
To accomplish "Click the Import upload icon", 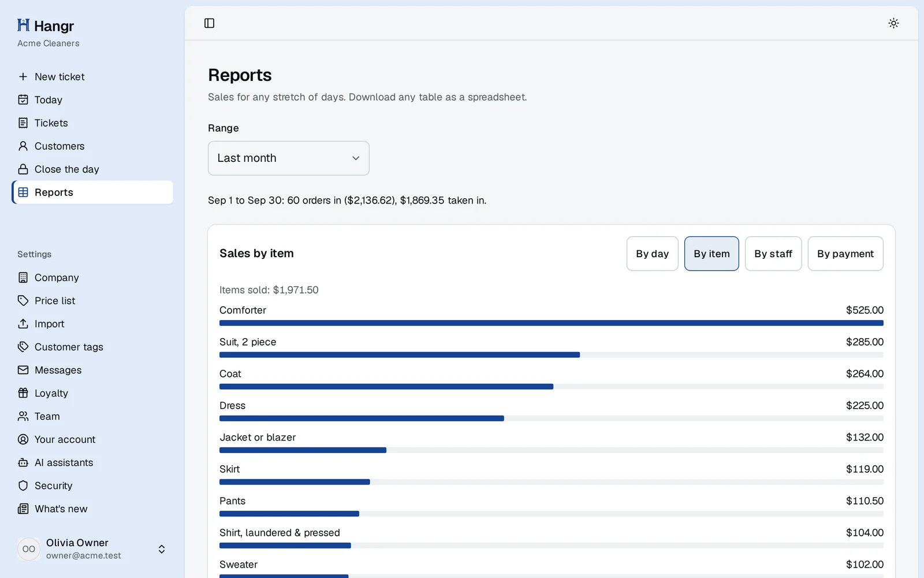I will coord(23,324).
